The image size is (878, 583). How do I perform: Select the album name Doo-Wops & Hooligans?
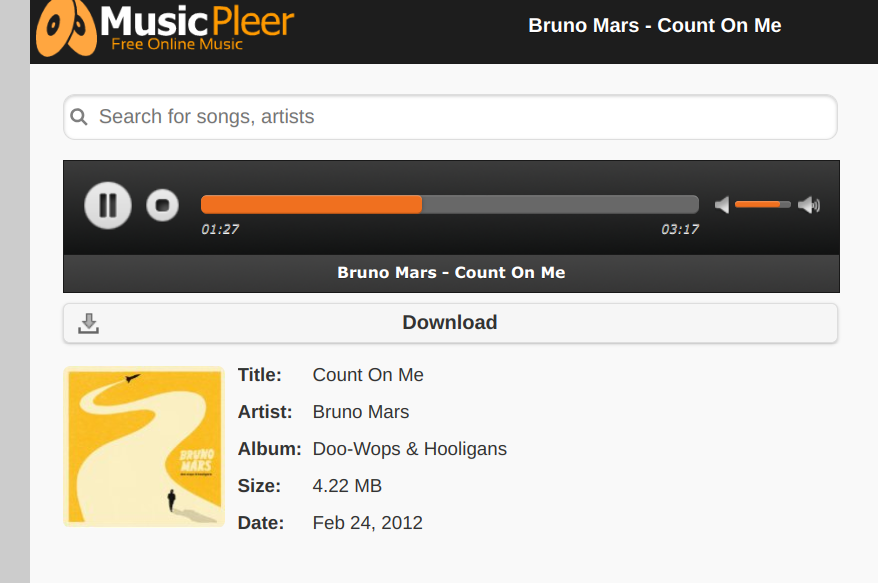click(409, 449)
